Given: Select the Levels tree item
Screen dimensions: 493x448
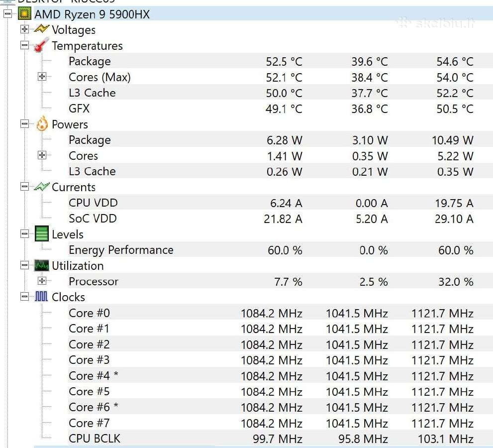Looking at the screenshot, I should coord(68,234).
